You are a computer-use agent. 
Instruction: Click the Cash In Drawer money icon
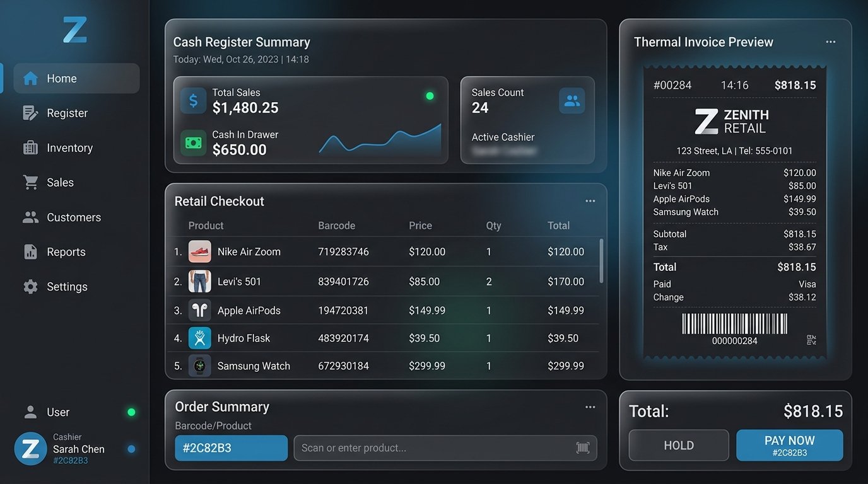193,143
